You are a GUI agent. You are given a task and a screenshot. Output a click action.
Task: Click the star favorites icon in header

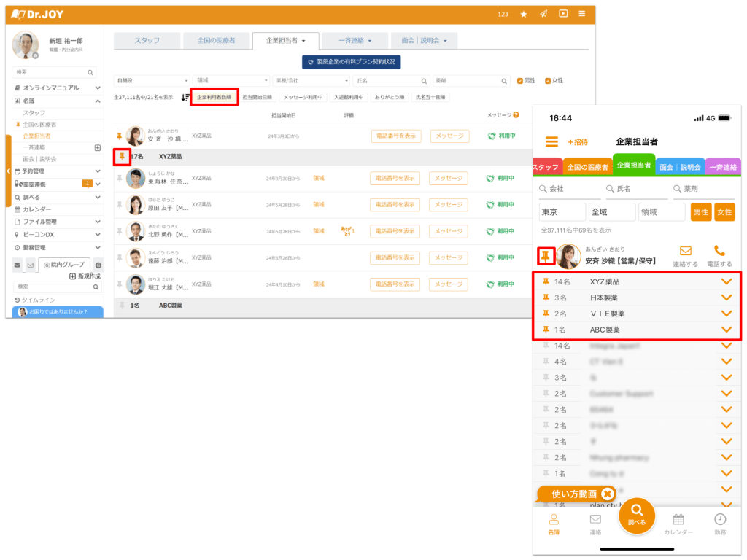click(x=523, y=14)
